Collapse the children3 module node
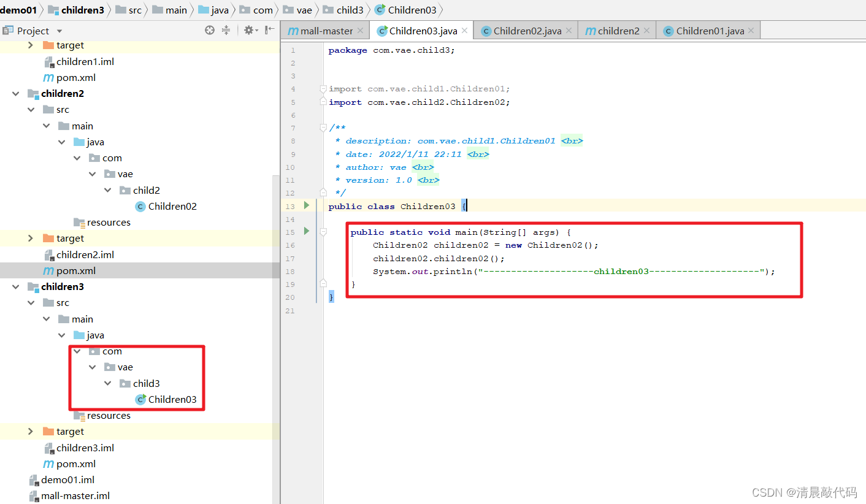 tap(15, 287)
